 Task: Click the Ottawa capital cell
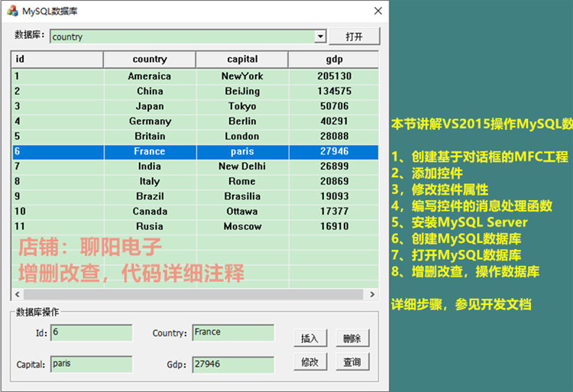pyautogui.click(x=242, y=211)
